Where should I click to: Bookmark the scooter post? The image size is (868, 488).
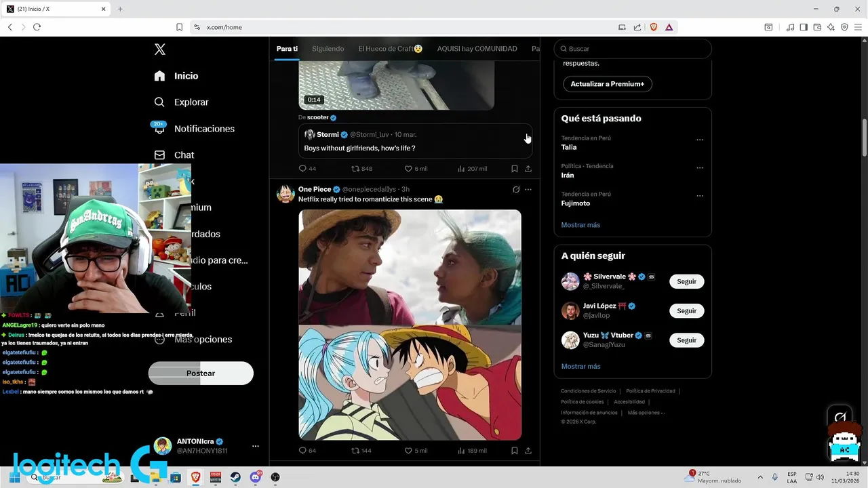(515, 169)
